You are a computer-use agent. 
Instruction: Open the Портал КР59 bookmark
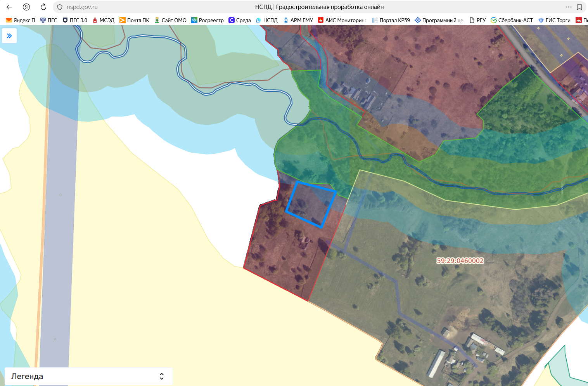pos(391,20)
